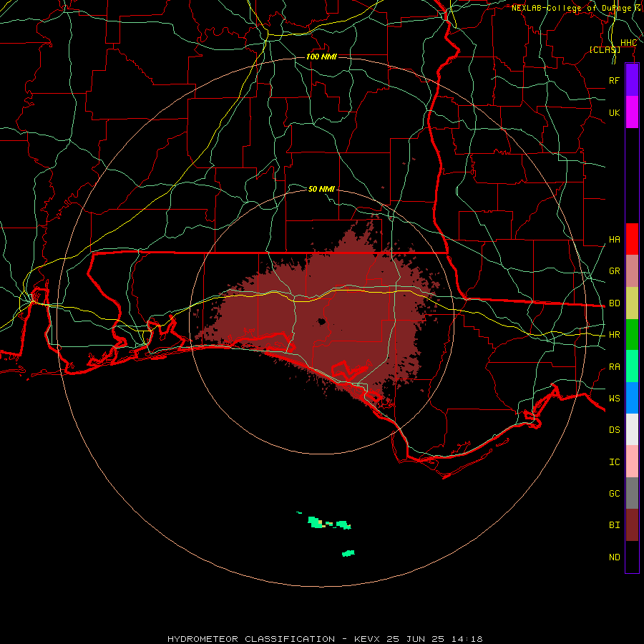Image resolution: width=644 pixels, height=644 pixels.
Task: Click the RF legend label
Action: (614, 80)
